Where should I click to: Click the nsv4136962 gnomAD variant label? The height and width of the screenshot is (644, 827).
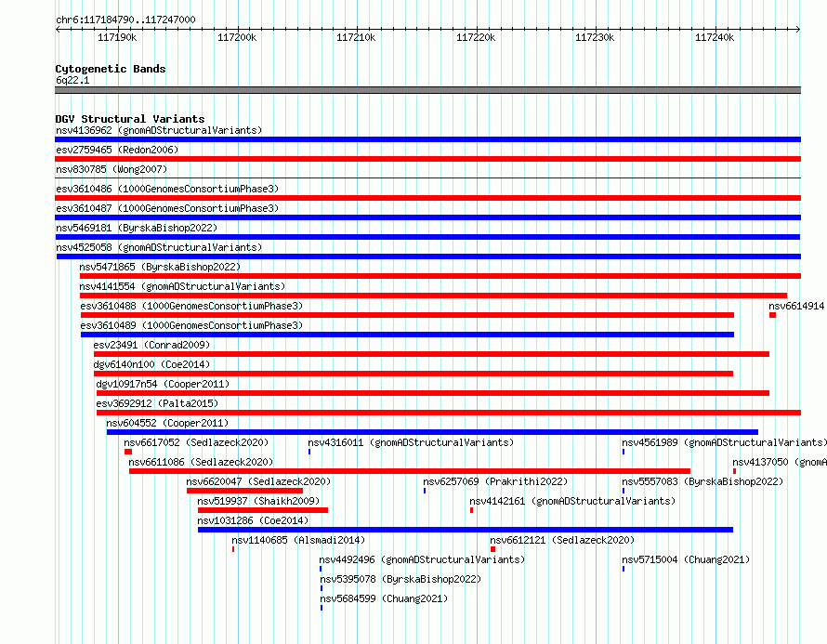[159, 130]
